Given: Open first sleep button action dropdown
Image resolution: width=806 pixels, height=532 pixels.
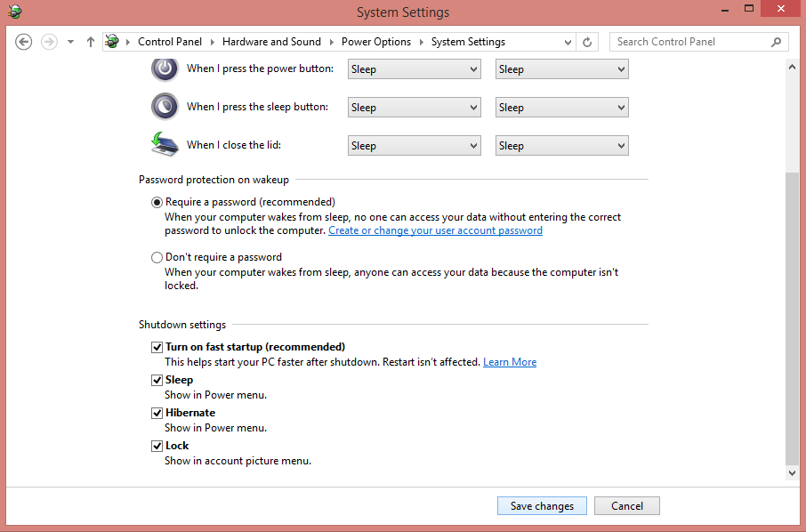Looking at the screenshot, I should [415, 108].
